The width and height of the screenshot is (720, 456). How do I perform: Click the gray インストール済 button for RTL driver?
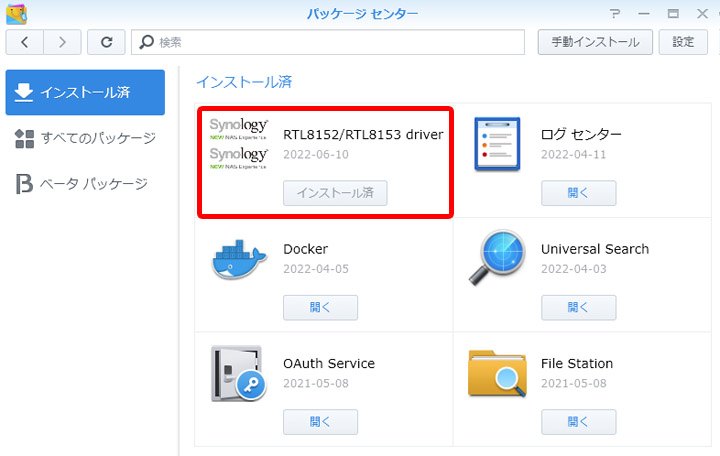335,193
